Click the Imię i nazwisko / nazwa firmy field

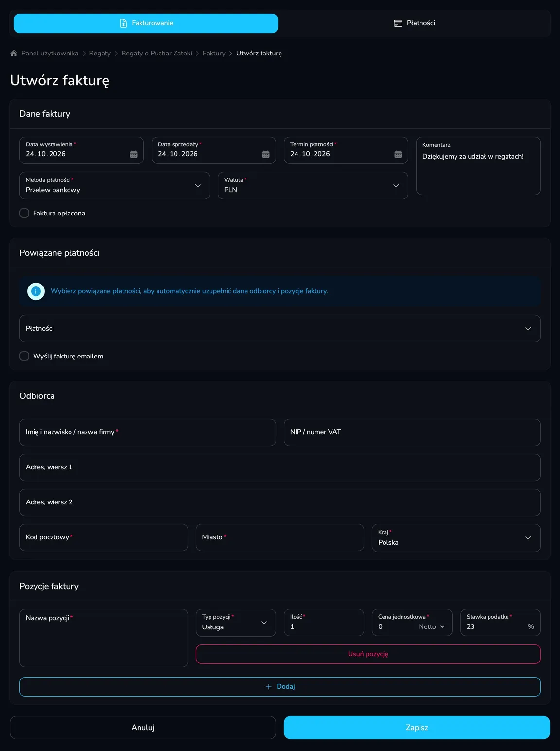click(x=148, y=432)
